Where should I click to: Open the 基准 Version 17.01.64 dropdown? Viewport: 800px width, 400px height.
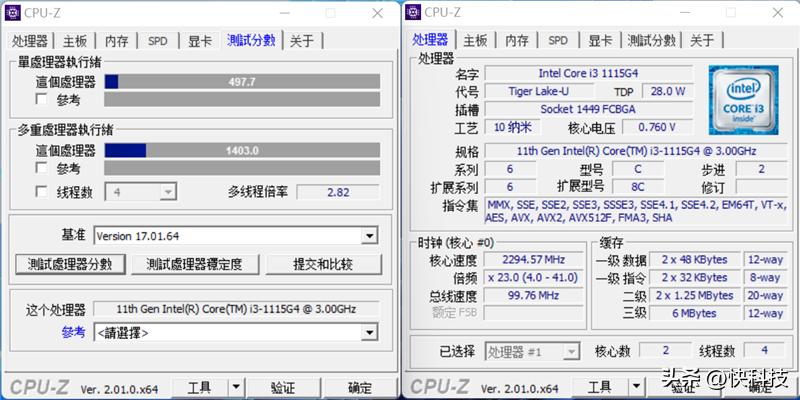point(236,236)
